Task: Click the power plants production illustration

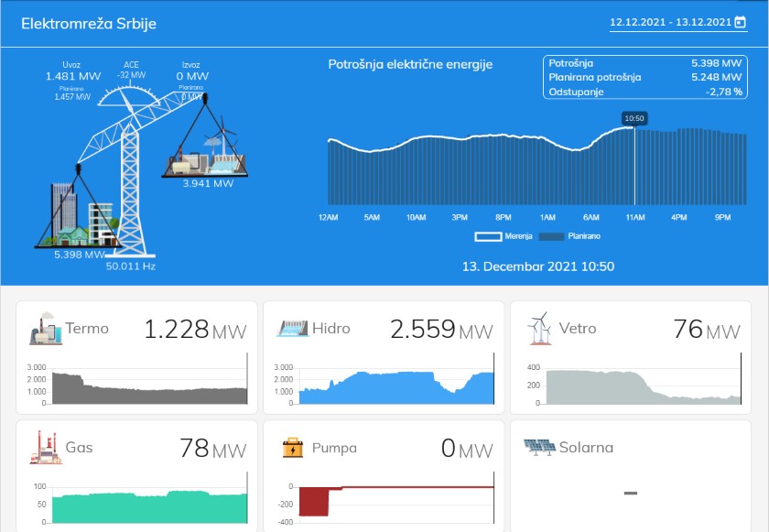Action: [204, 153]
